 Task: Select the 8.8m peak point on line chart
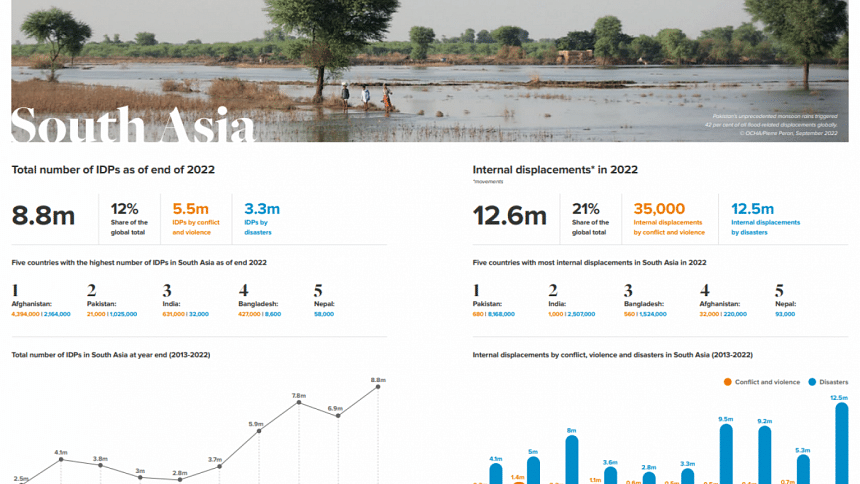(378, 387)
